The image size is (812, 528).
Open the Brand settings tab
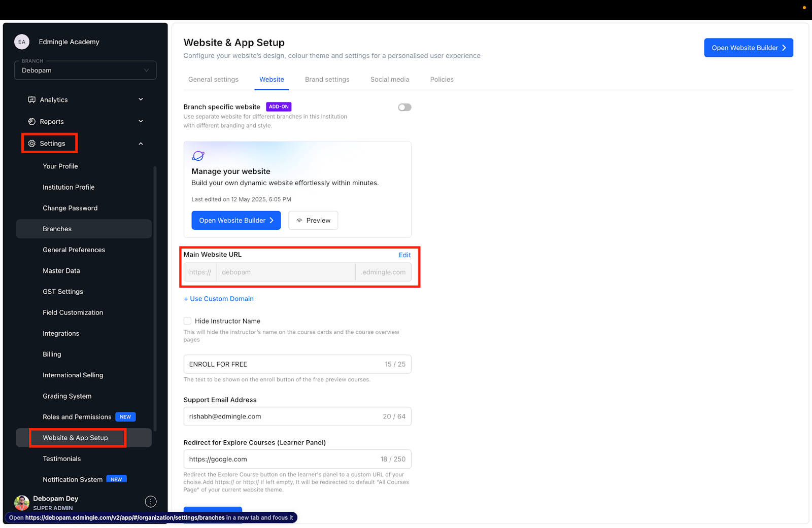coord(327,80)
